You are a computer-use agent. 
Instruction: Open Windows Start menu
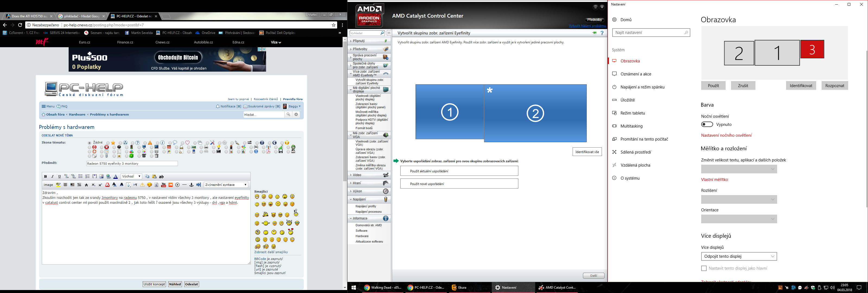tap(354, 288)
